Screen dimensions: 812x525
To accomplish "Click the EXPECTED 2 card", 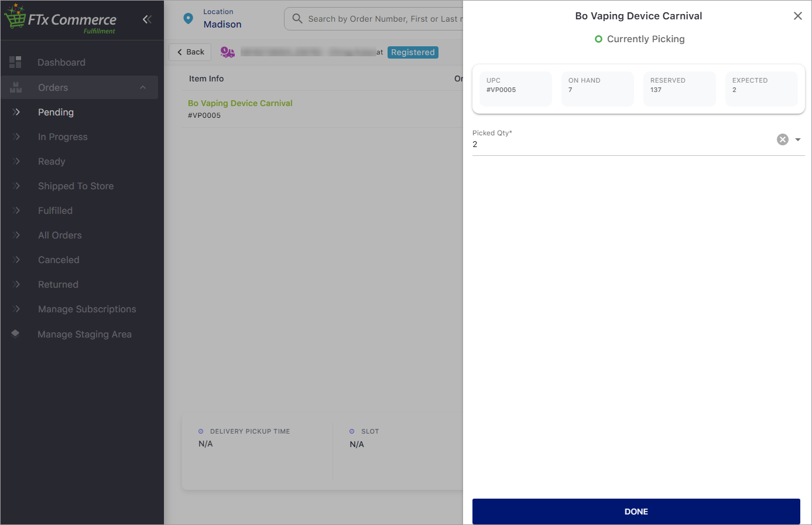I will (x=761, y=89).
